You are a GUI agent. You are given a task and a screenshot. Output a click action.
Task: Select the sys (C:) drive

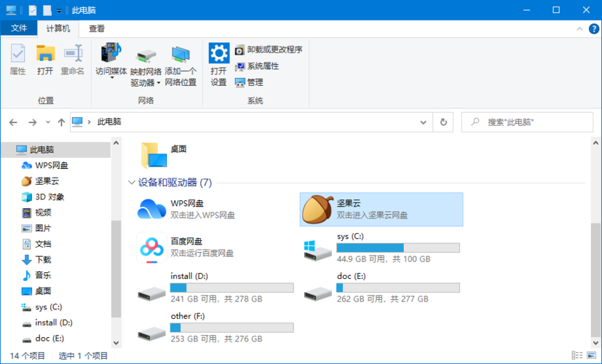pyautogui.click(x=381, y=248)
